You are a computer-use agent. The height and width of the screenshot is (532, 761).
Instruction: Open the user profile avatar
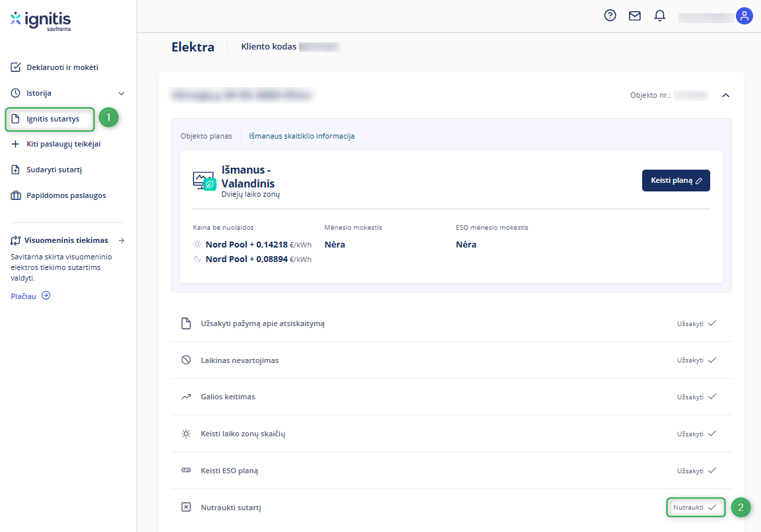click(744, 16)
